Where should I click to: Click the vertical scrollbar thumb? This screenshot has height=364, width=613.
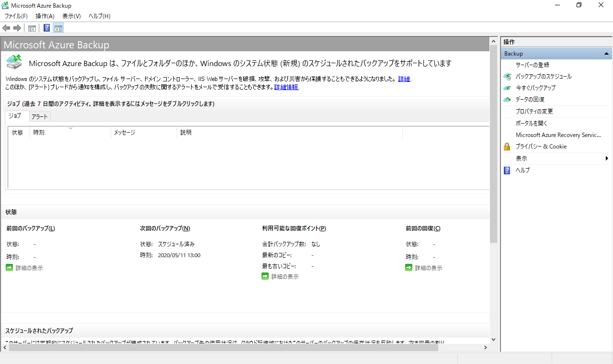click(x=494, y=144)
